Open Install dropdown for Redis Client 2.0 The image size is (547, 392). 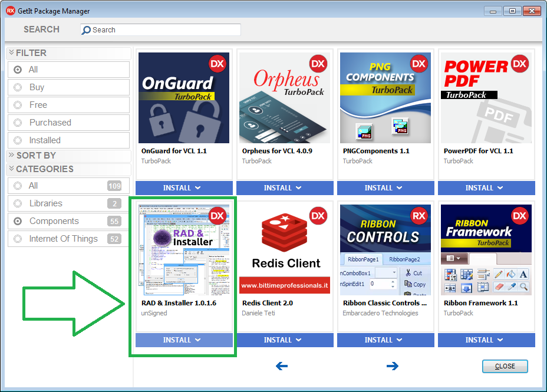click(x=285, y=340)
